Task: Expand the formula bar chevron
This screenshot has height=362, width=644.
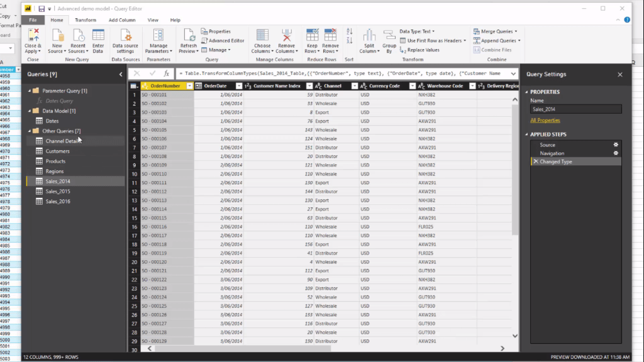Action: (513, 74)
